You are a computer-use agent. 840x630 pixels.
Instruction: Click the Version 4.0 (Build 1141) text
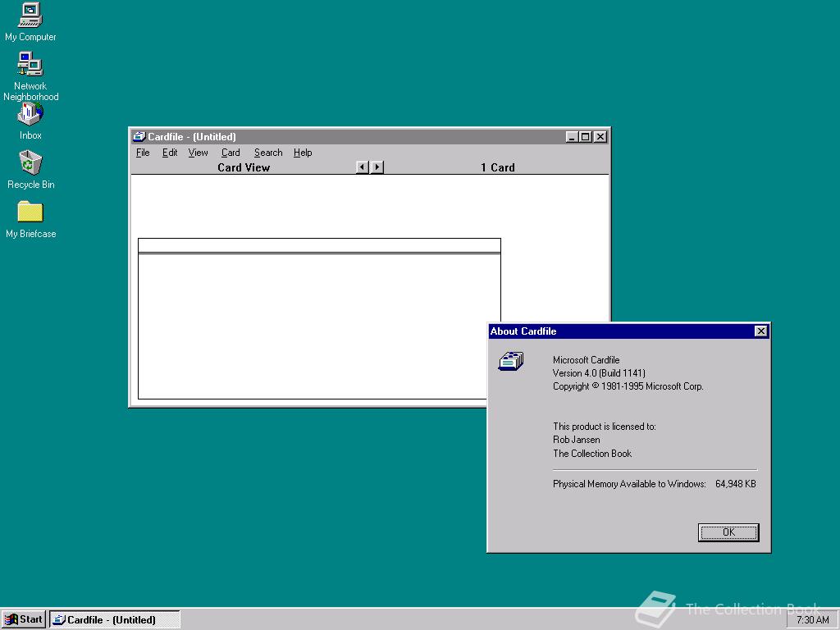pyautogui.click(x=599, y=373)
